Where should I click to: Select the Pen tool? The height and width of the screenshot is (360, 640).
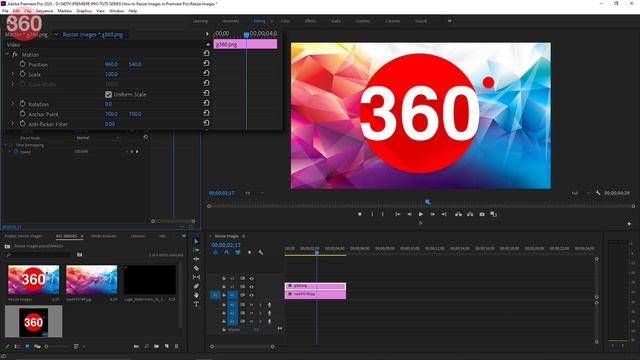coord(196,286)
